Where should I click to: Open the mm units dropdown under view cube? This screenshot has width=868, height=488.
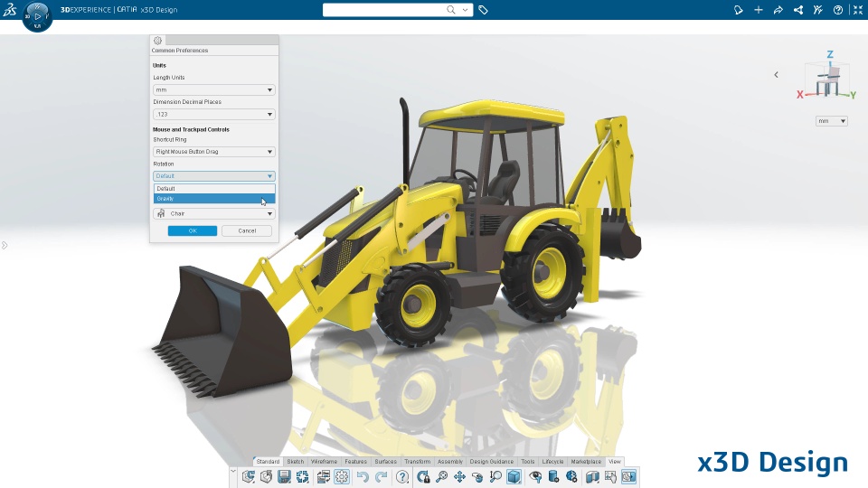pyautogui.click(x=832, y=121)
